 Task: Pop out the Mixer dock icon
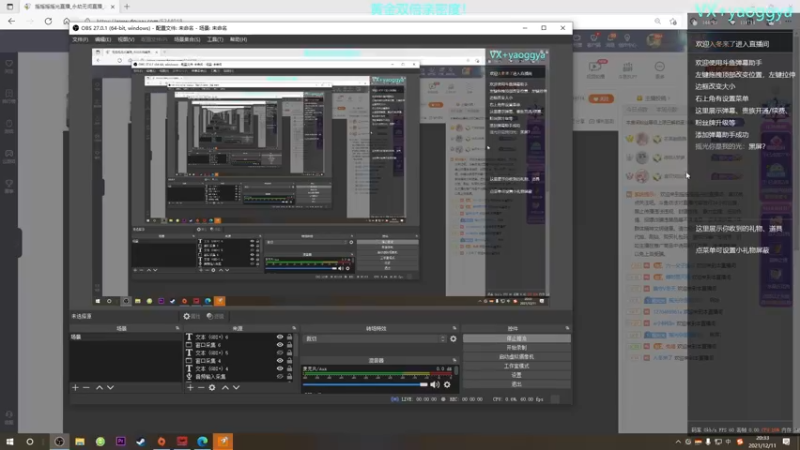pos(454,360)
